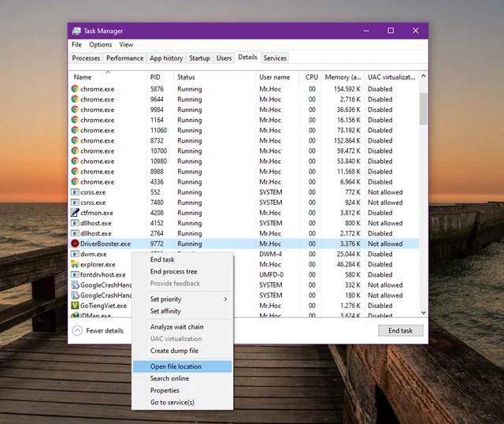The width and height of the screenshot is (504, 424).
Task: Click the GoTiengViet.exe green icon
Action: pyautogui.click(x=75, y=306)
